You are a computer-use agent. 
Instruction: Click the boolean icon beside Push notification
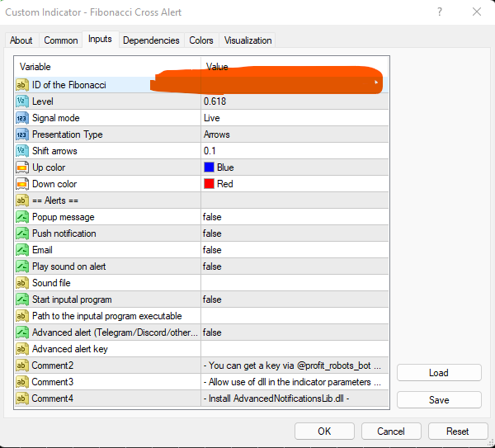pyautogui.click(x=22, y=233)
